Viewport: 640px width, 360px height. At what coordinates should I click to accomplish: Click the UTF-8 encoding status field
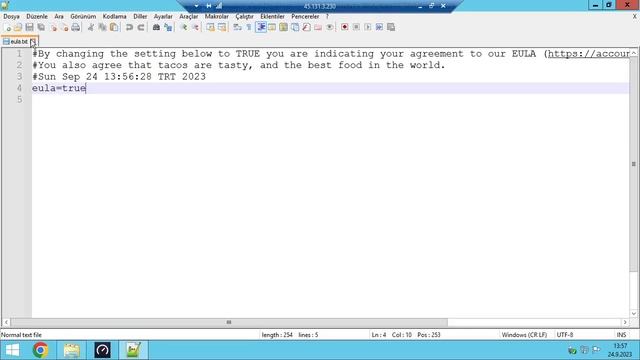click(565, 335)
